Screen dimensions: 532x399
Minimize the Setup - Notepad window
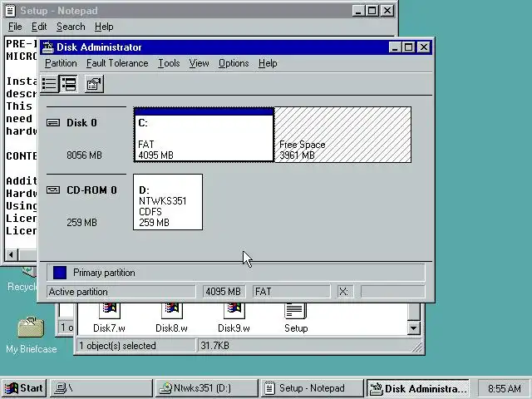point(358,11)
